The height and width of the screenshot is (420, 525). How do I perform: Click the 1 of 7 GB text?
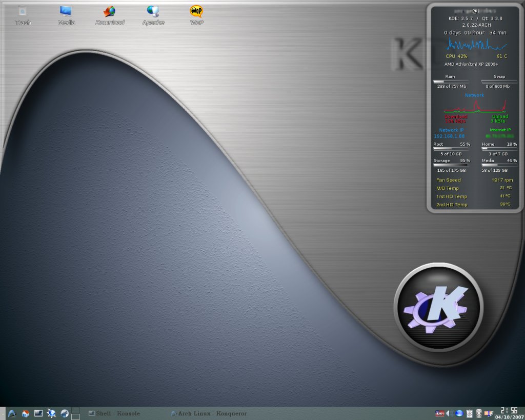click(498, 154)
